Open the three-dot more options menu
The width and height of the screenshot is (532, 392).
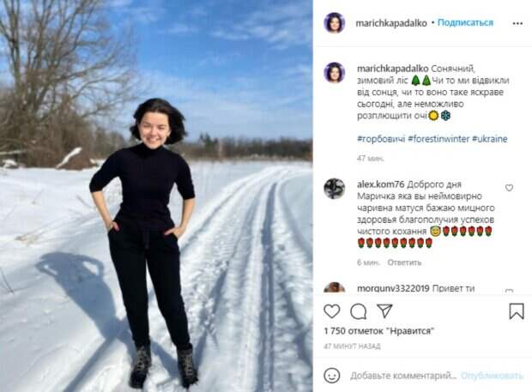coord(517,23)
